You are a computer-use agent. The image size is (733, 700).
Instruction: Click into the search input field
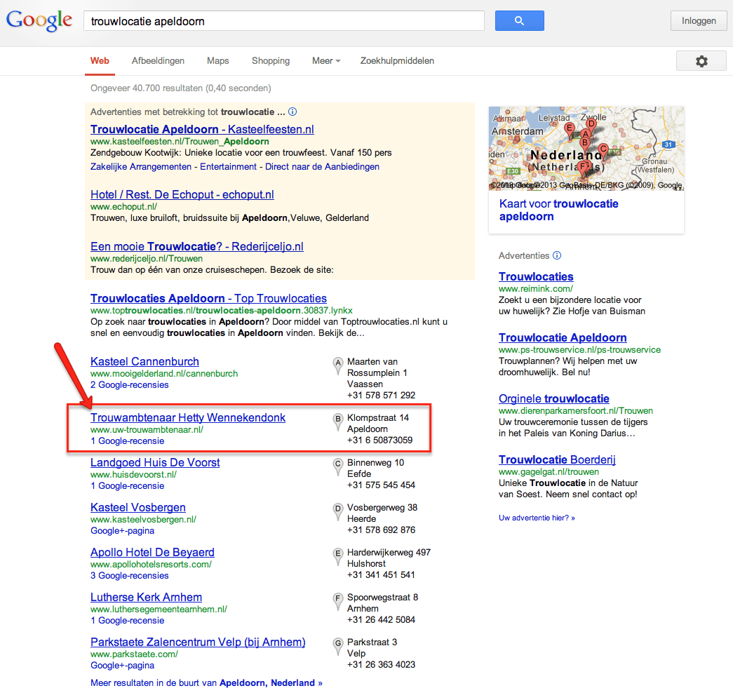coord(283,21)
